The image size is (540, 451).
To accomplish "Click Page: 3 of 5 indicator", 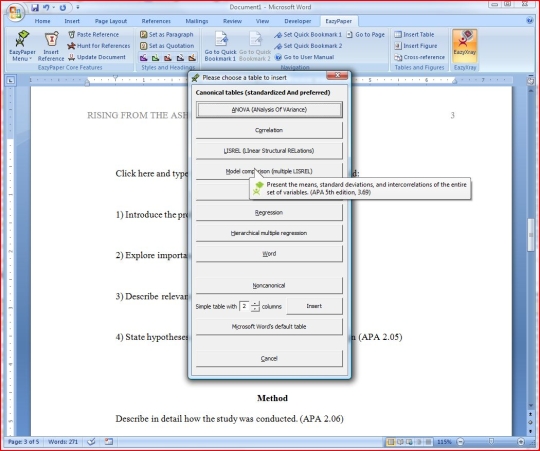I will 23,442.
